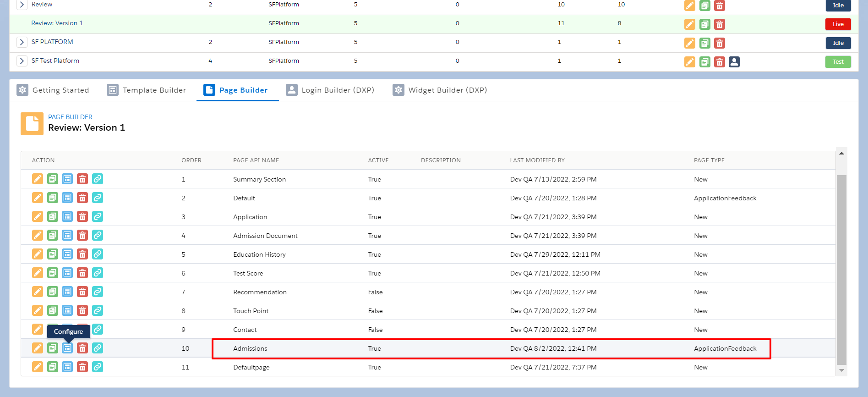Click the link icon for Defaultpage
This screenshot has width=868, height=397.
tap(98, 367)
